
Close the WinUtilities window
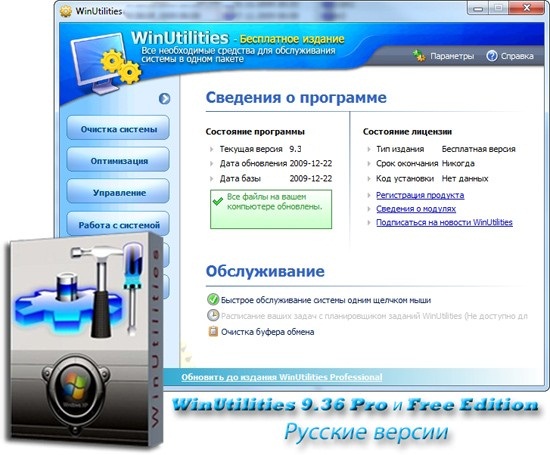526,8
